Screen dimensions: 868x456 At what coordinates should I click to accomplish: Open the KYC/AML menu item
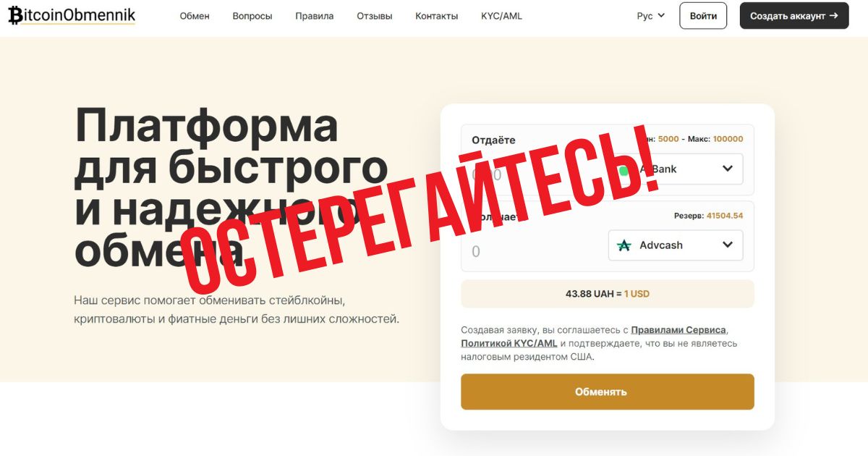click(501, 16)
